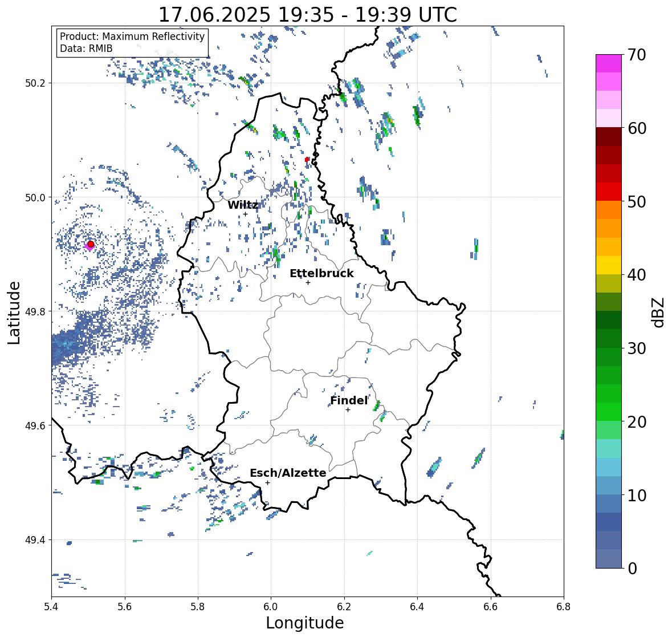The height and width of the screenshot is (637, 672).
Task: Click the latitude tick 49.8
Action: tap(35, 311)
